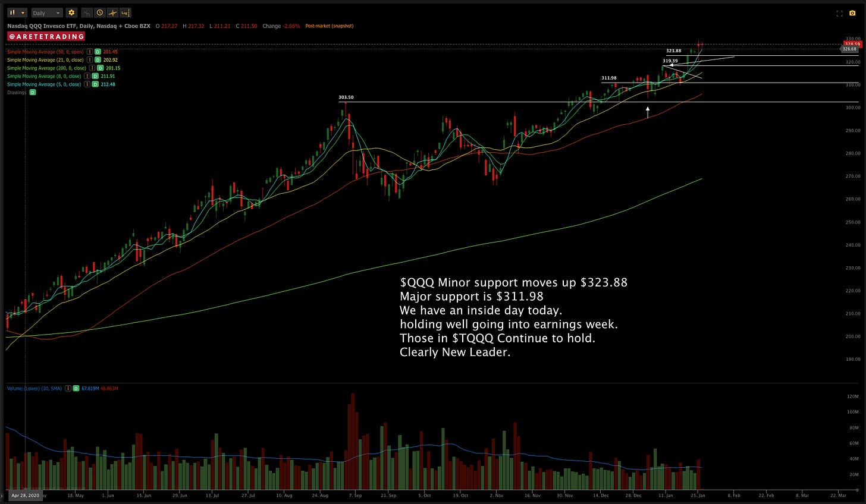
Task: Open options for SMA (50, 0, open)
Action: [90, 52]
